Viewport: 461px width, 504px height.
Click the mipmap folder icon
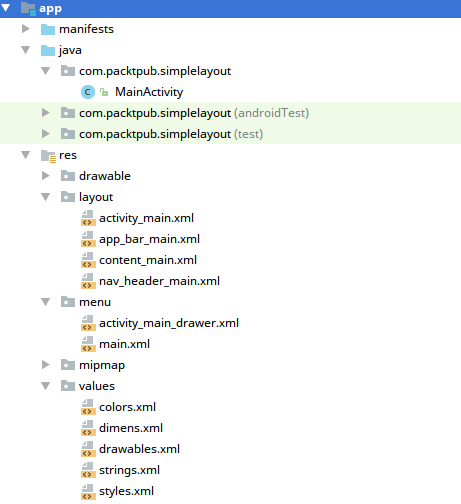pos(68,365)
